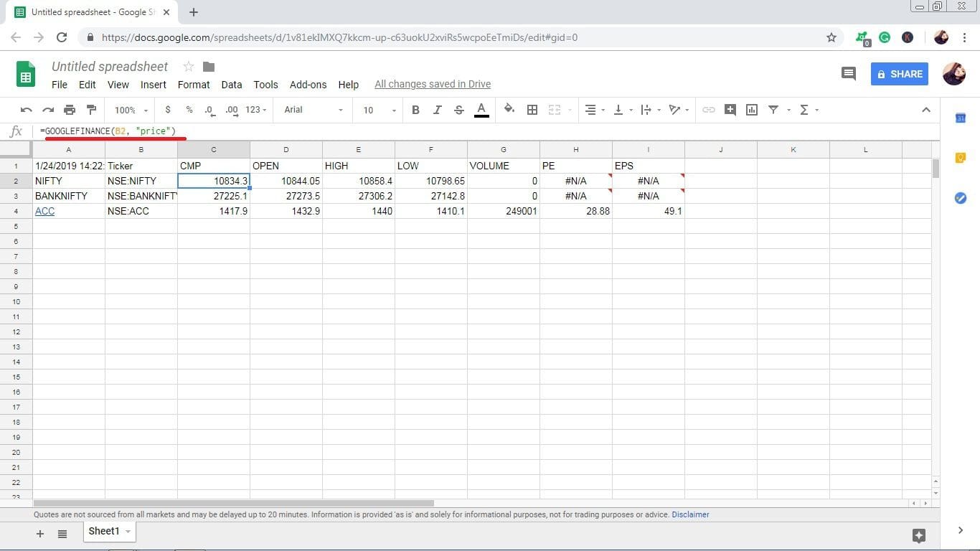980x551 pixels.
Task: Click the blue SHARE button
Action: click(x=900, y=74)
